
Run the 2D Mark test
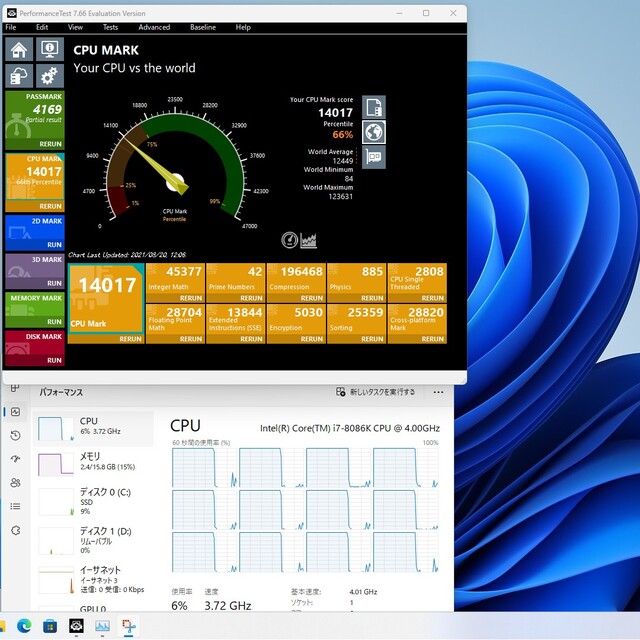click(x=54, y=244)
